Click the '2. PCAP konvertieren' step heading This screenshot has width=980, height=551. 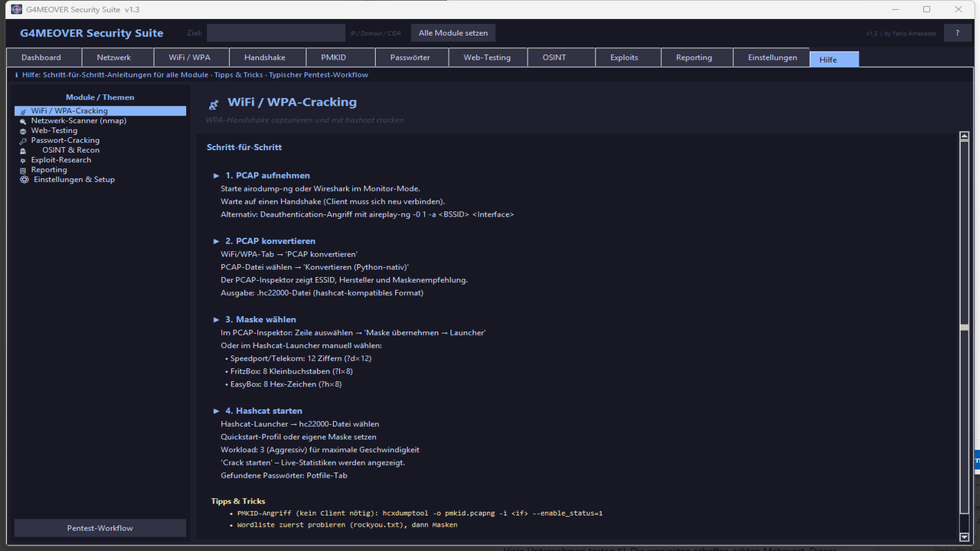click(270, 241)
